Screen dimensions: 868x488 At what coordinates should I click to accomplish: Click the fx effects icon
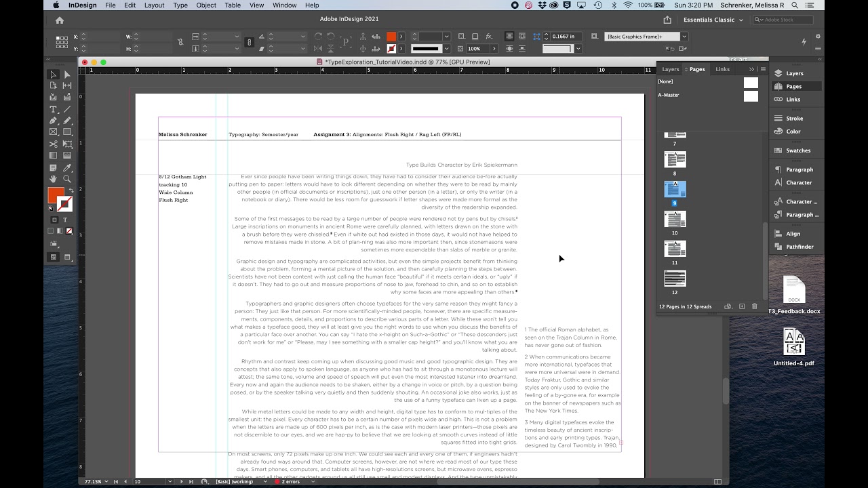[x=489, y=37]
